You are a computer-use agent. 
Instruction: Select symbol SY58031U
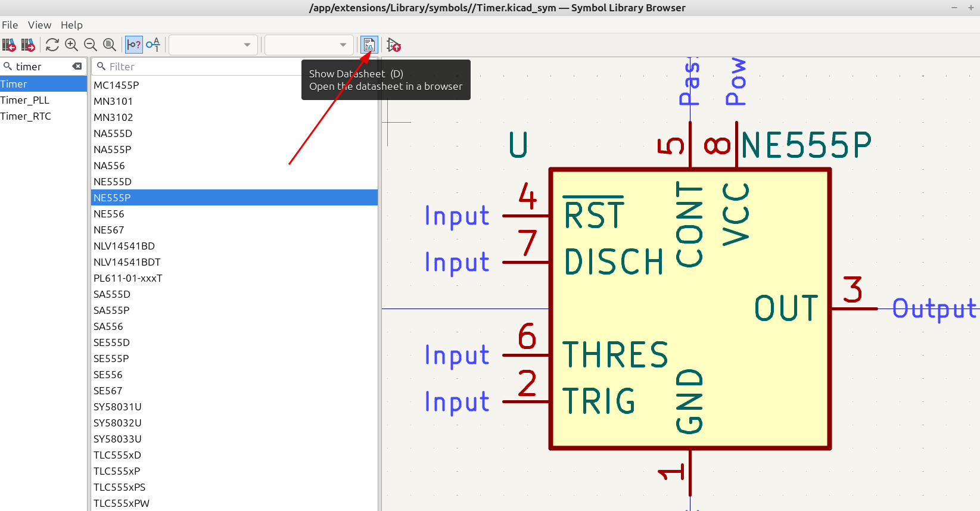point(235,407)
